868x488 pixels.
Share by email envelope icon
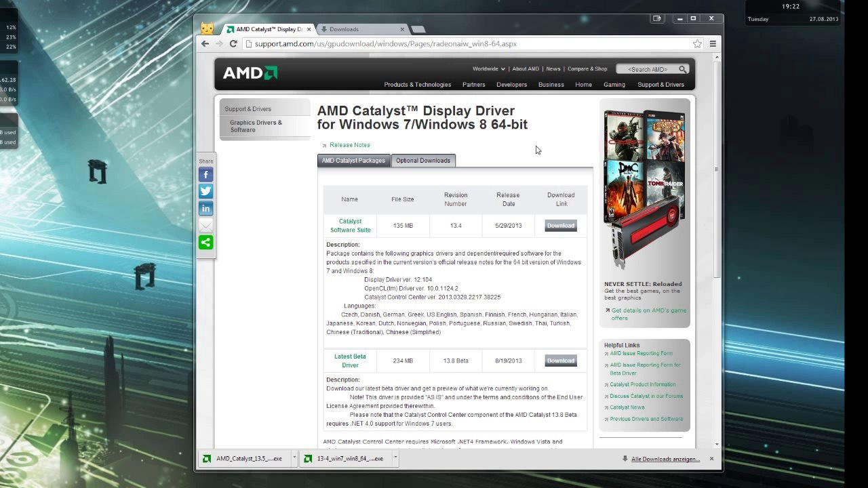pos(205,226)
